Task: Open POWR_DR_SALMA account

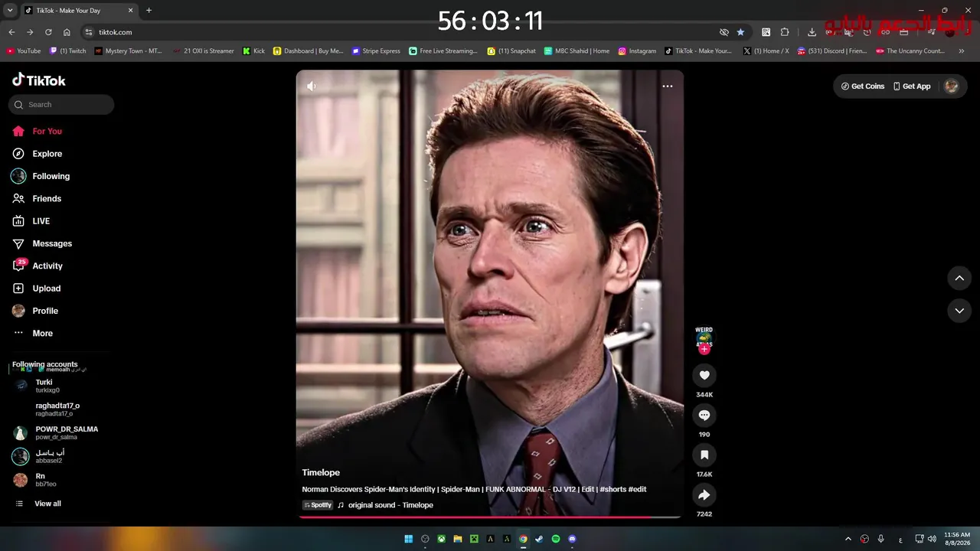Action: click(56, 433)
